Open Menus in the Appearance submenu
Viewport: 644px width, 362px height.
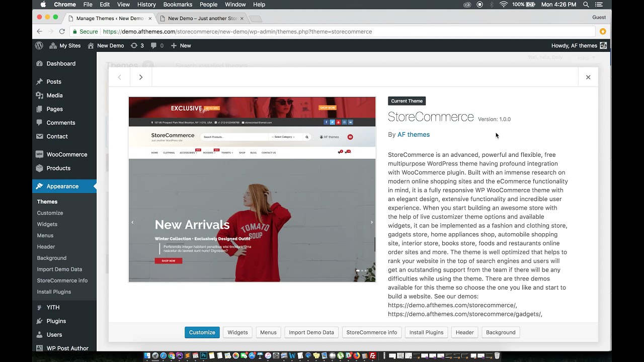tap(45, 236)
